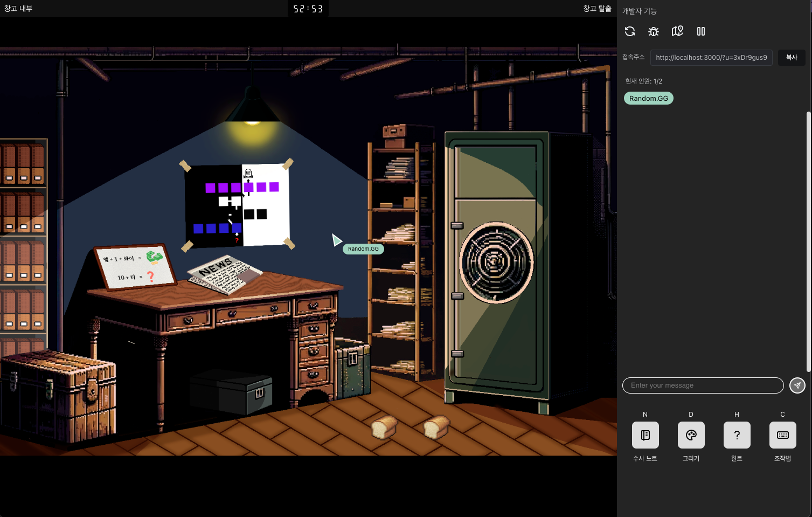Send the chat message with paper plane icon
This screenshot has height=517, width=812.
pos(797,385)
